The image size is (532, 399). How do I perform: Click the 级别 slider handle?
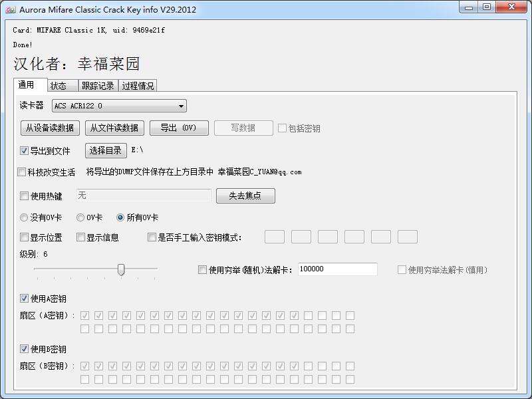[121, 269]
